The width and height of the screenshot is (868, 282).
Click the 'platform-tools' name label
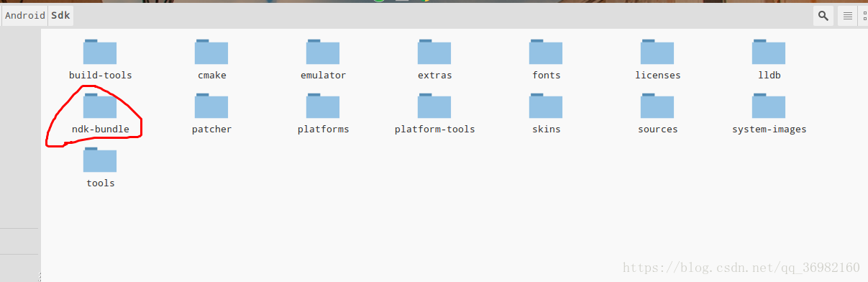coord(435,129)
